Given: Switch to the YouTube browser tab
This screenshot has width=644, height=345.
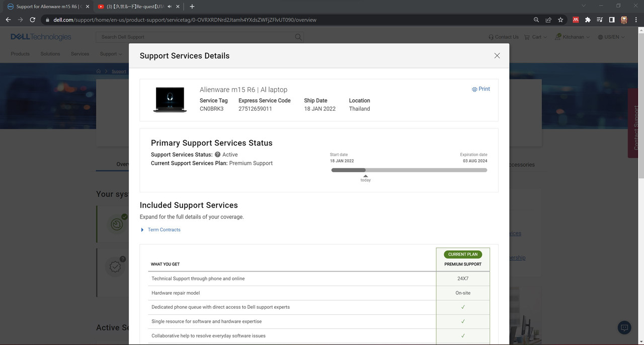Looking at the screenshot, I should [x=133, y=7].
